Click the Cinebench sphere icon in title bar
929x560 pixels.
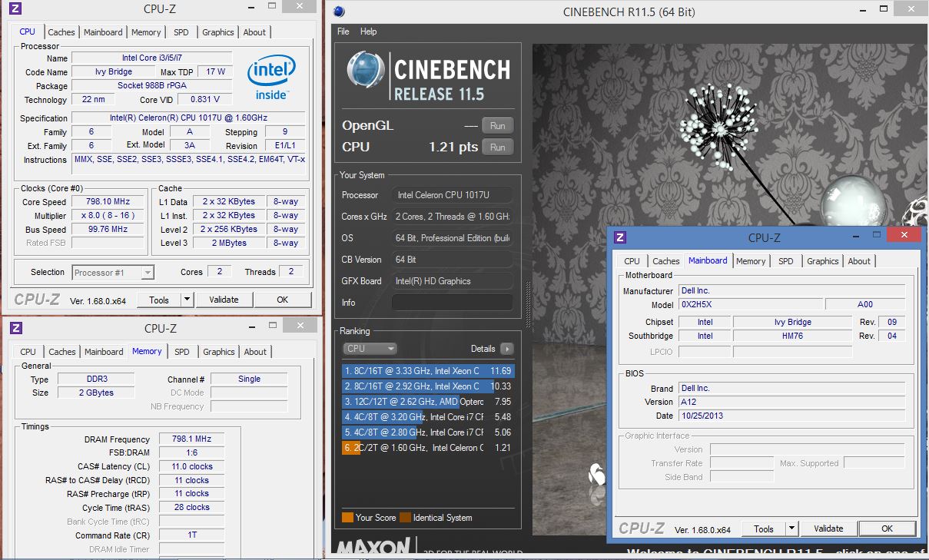pyautogui.click(x=339, y=12)
